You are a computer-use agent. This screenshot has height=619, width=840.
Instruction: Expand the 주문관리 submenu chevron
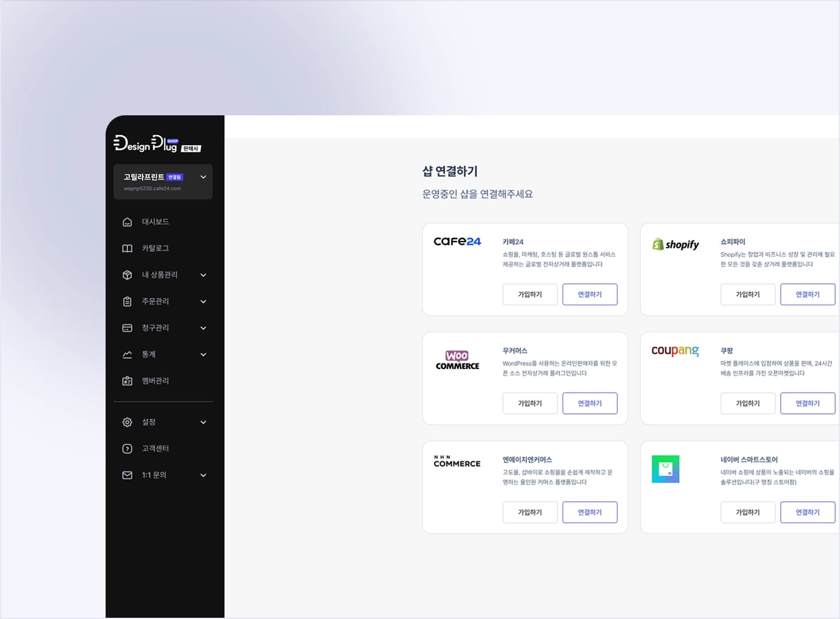203,302
